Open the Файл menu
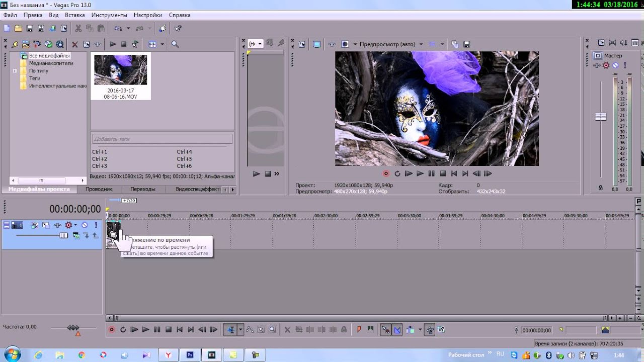Viewport: 644px width, 362px height. 10,15
